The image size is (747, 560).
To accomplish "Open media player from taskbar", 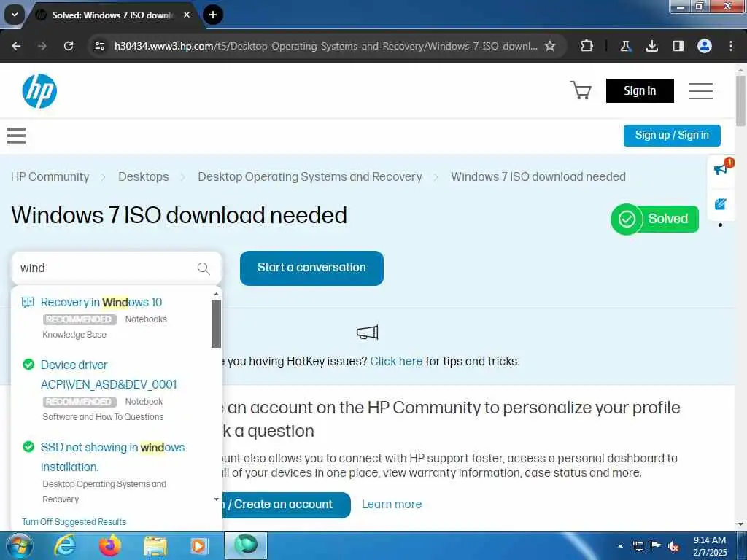I will [198, 546].
